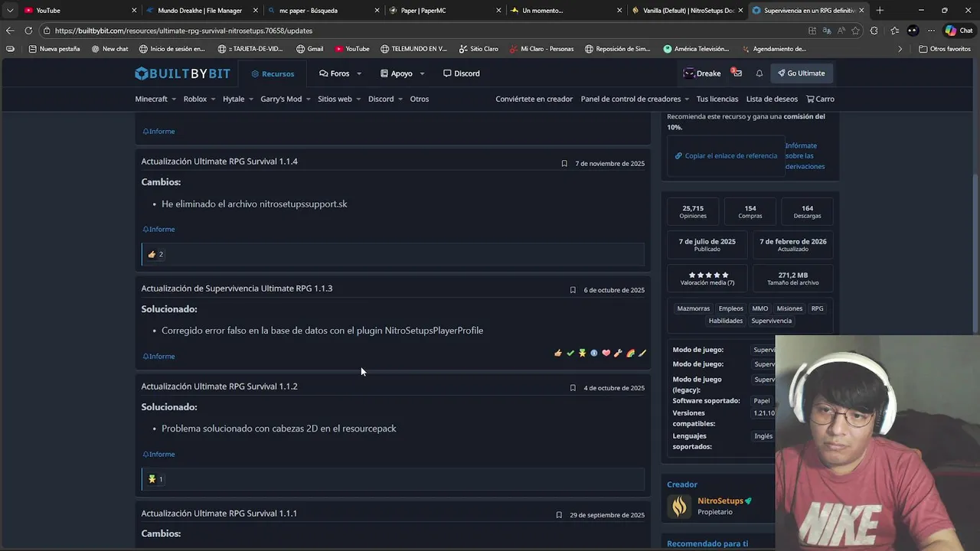Click Informe under update 1.1.4
The image size is (980, 551).
[x=158, y=229]
